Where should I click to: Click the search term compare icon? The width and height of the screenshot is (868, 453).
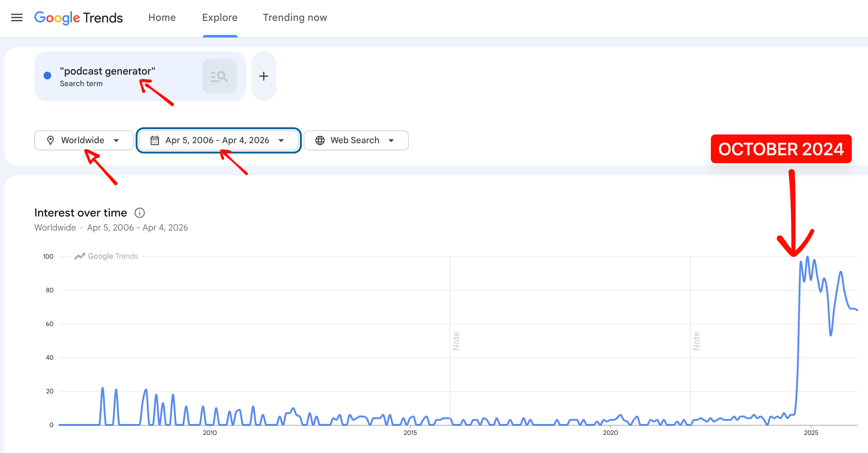point(219,76)
